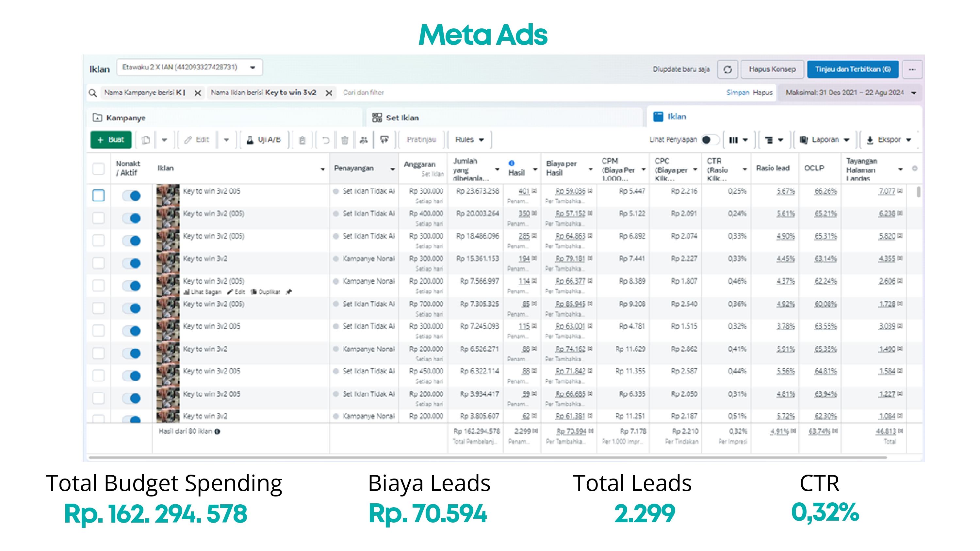Sort by the Anggaran column header
The width and height of the screenshot is (980, 551).
(x=419, y=164)
